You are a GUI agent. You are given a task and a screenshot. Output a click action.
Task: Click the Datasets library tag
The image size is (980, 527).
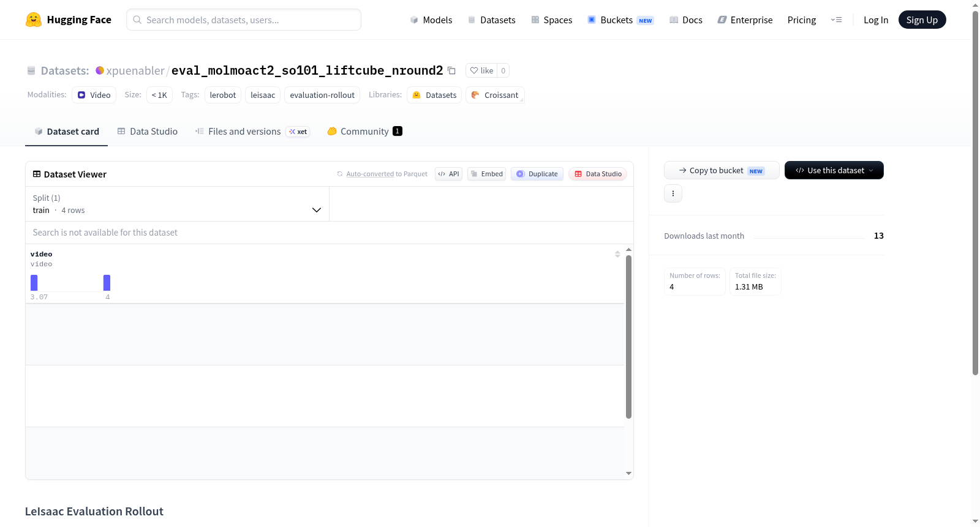(x=434, y=95)
